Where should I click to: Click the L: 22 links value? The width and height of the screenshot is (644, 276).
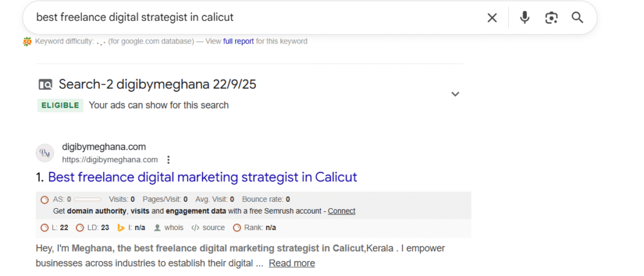60,228
